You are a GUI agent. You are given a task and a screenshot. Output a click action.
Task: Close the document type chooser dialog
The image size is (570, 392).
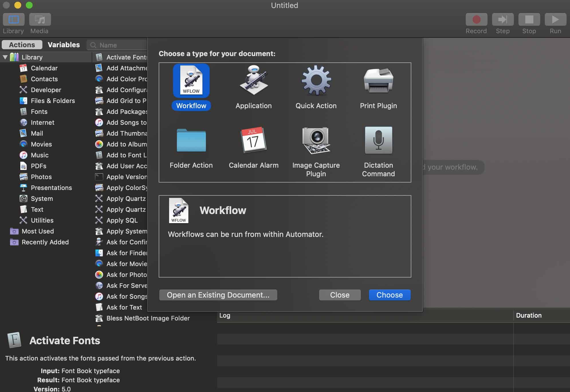pyautogui.click(x=340, y=295)
